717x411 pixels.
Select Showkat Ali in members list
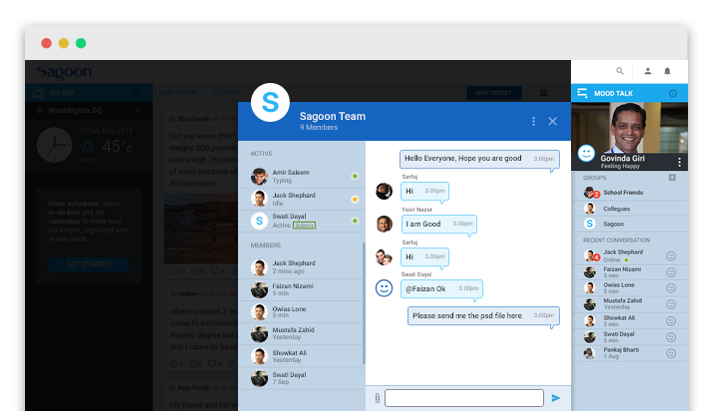click(301, 356)
